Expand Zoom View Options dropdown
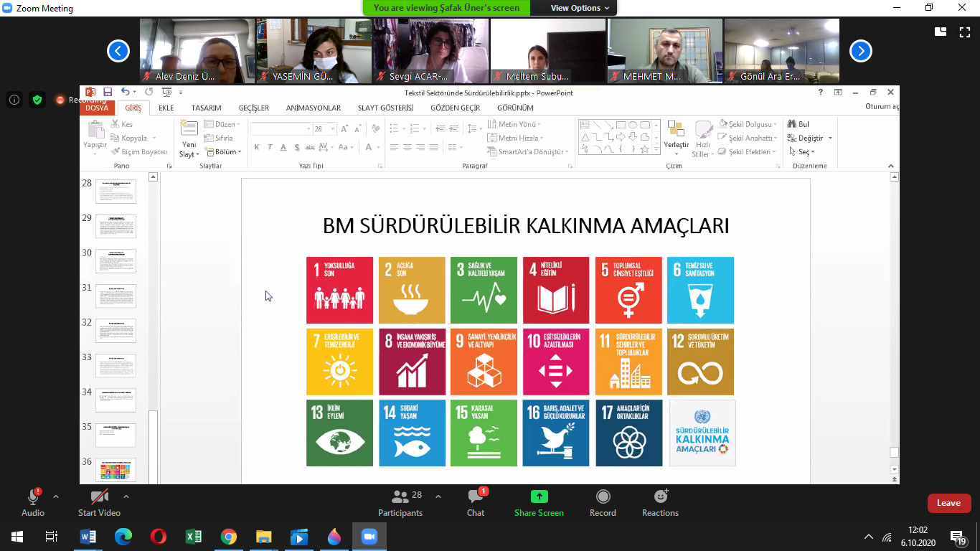 pyautogui.click(x=580, y=8)
